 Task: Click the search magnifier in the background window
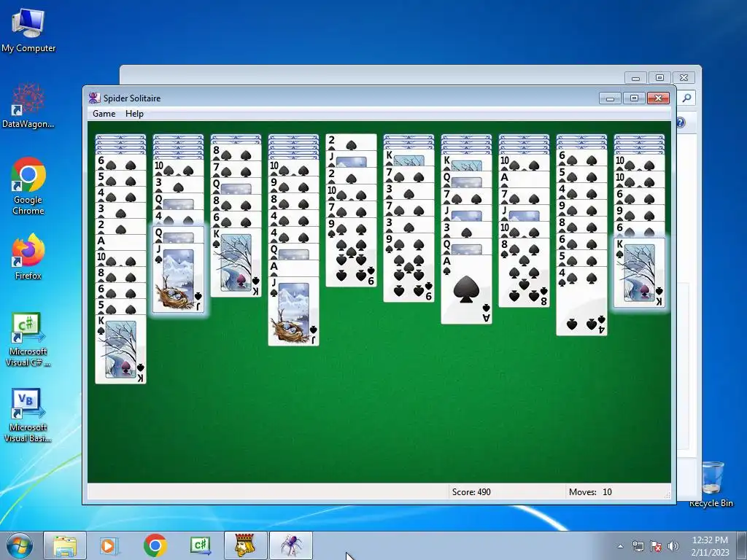point(686,98)
